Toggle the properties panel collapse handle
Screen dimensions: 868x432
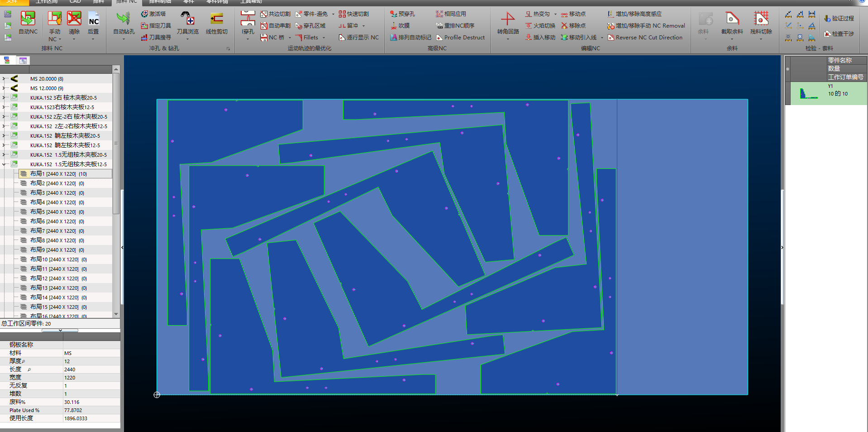tap(60, 331)
